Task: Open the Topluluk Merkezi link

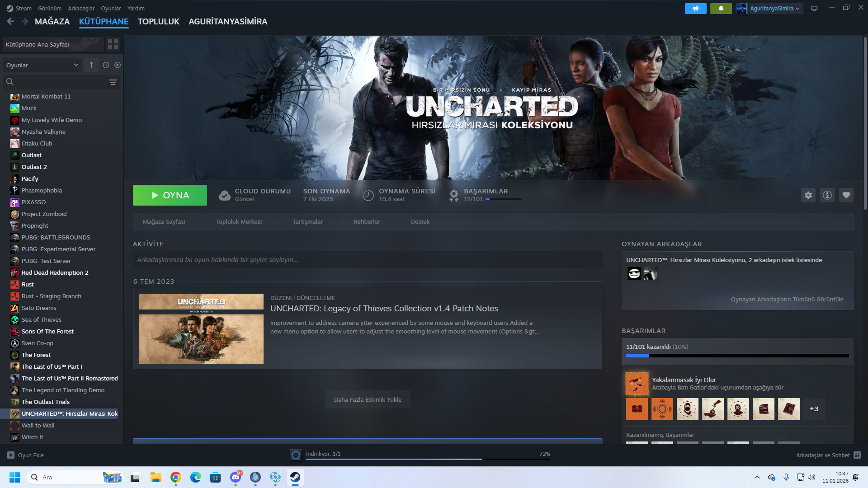Action: pyautogui.click(x=239, y=221)
